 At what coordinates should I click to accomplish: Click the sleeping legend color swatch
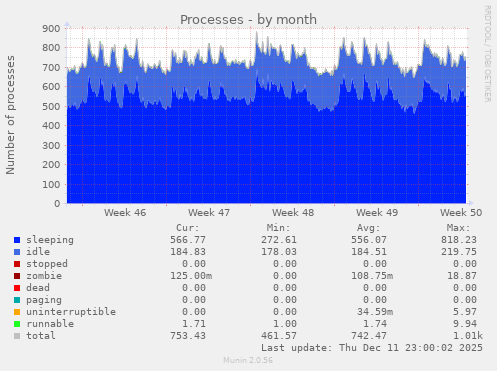pyautogui.click(x=17, y=240)
